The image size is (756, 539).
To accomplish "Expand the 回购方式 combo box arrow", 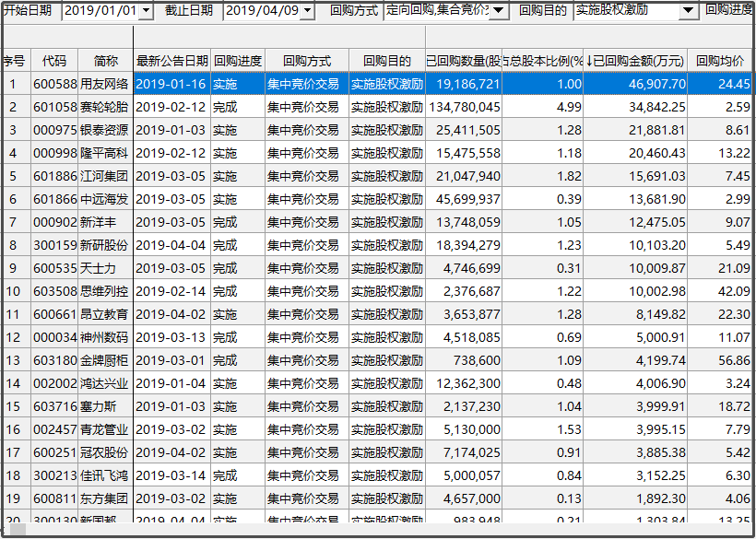I will 500,11.
